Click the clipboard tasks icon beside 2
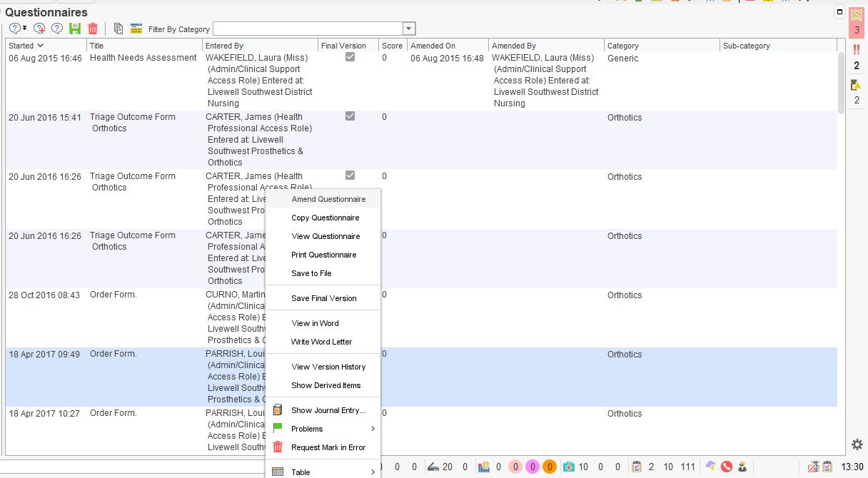 coord(637,467)
